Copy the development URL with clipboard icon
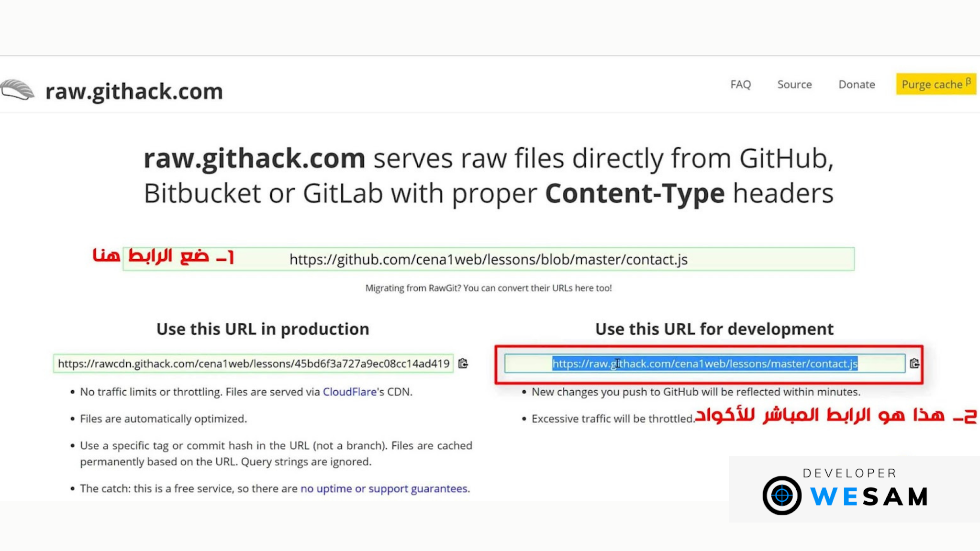 click(914, 364)
